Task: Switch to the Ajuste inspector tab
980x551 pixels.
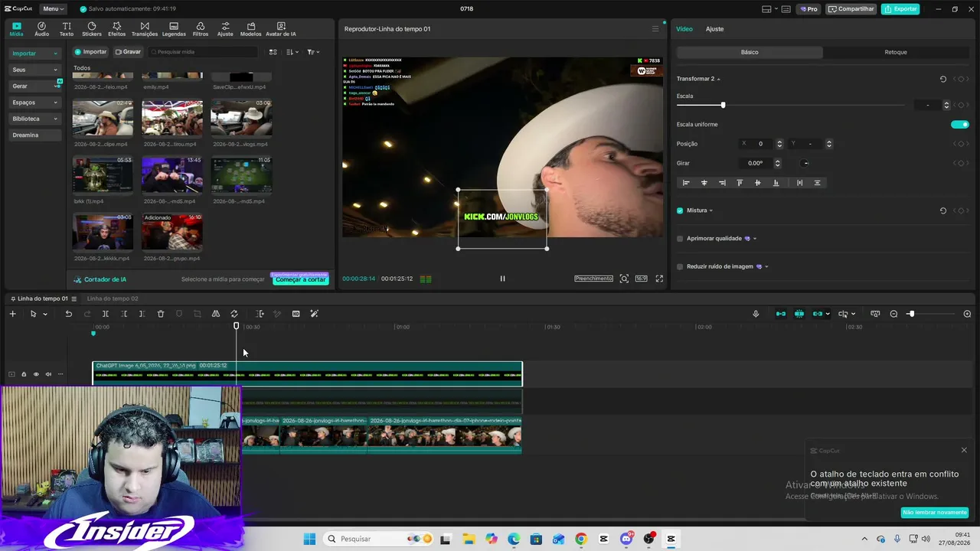Action: (714, 29)
